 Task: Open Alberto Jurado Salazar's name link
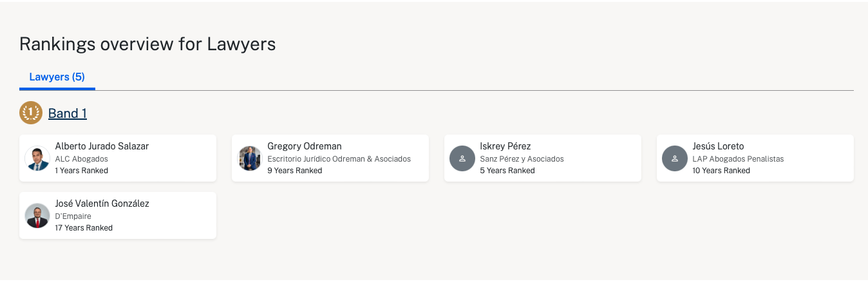click(102, 146)
